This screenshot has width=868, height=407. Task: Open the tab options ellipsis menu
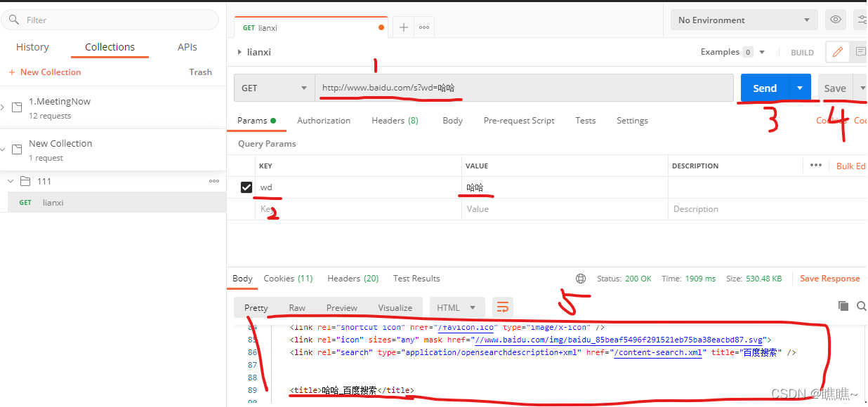[424, 27]
